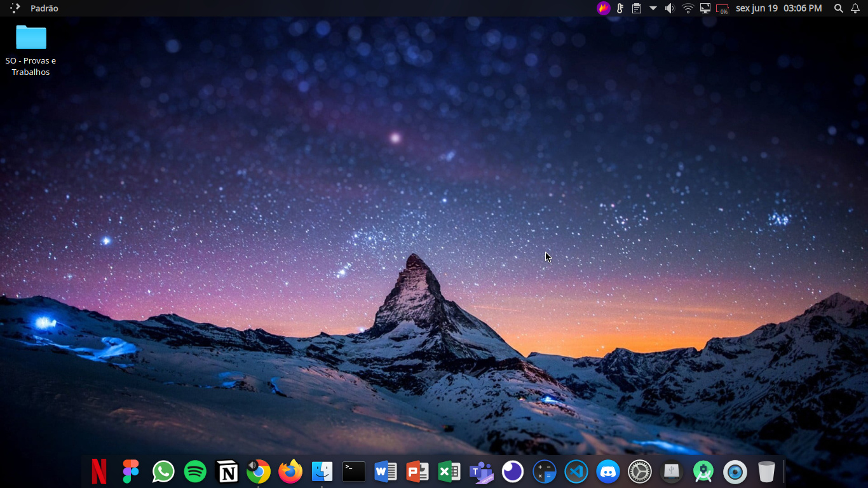Open the notifications bell

click(x=855, y=8)
